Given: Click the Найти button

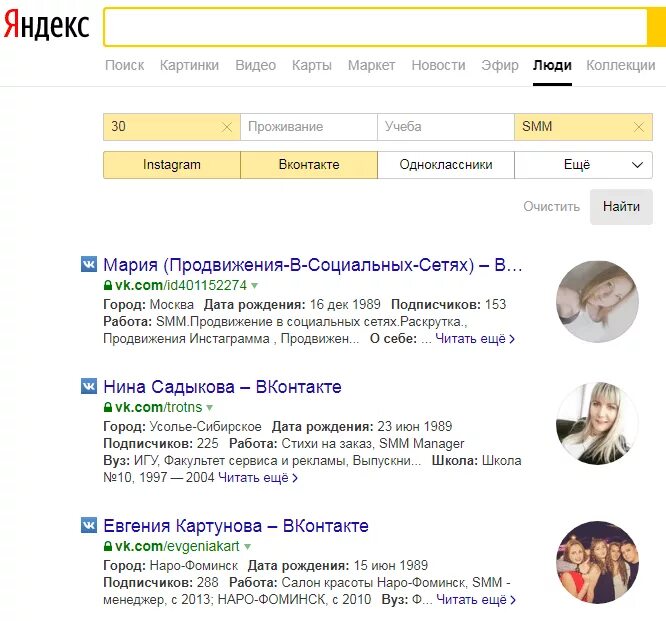Looking at the screenshot, I should (x=621, y=207).
